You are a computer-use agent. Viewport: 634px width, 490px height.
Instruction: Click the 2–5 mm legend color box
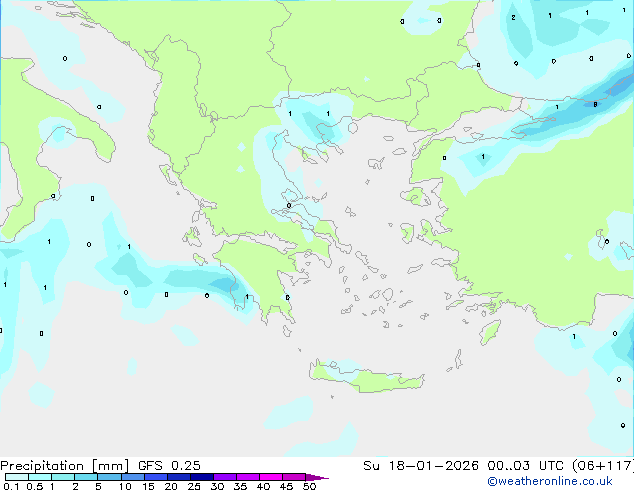tap(86, 477)
